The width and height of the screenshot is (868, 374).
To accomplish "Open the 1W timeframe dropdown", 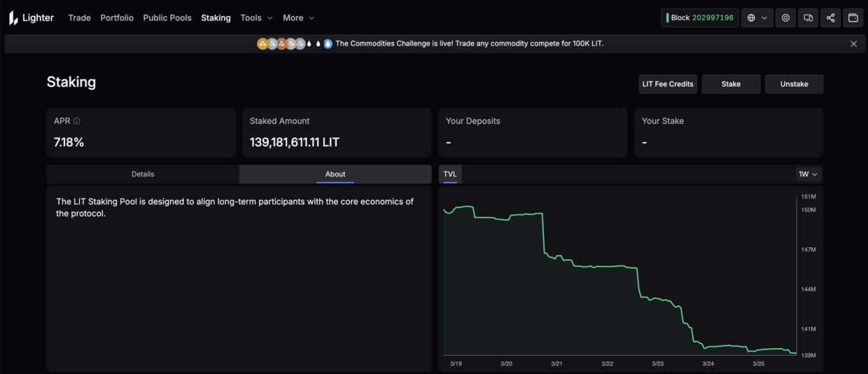I will tap(808, 174).
